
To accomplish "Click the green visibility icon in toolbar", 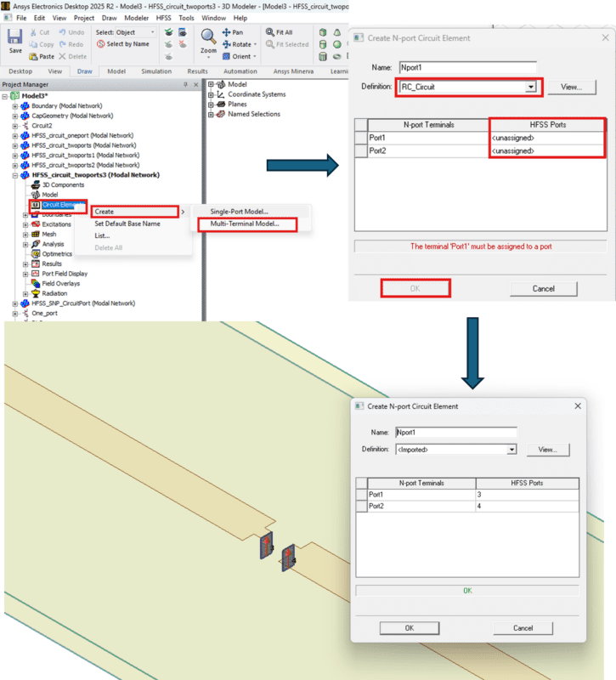I will click(168, 32).
